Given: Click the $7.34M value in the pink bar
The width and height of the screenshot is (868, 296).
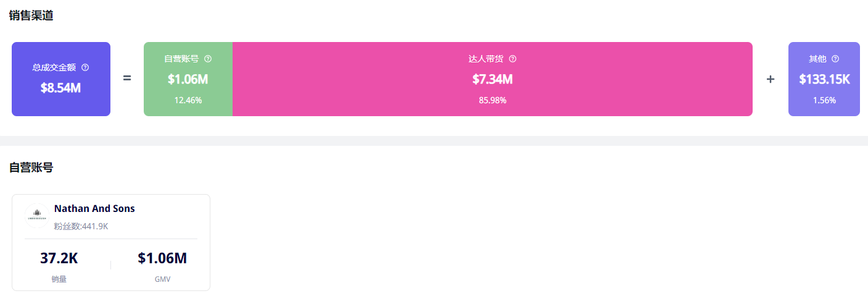Looking at the screenshot, I should (x=492, y=79).
